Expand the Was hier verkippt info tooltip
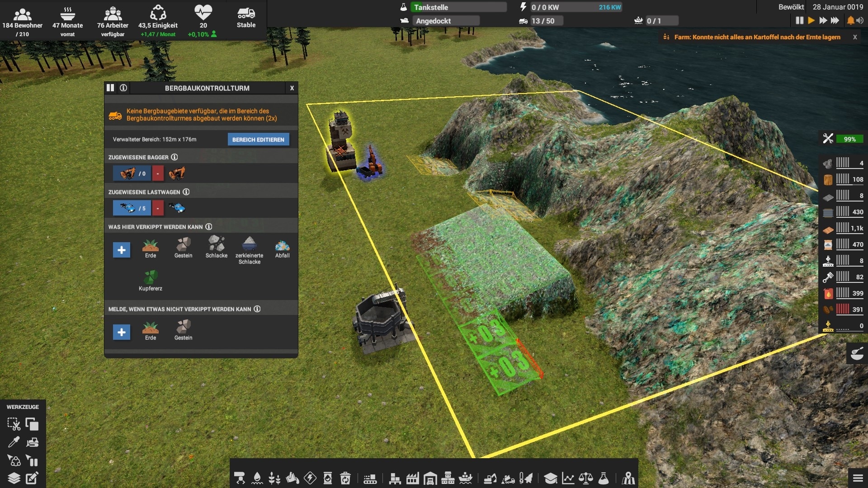Screen dimensions: 868x488 209,226
